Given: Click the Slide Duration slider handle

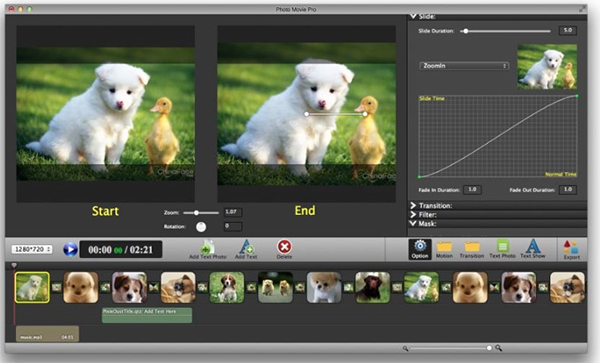Looking at the screenshot, I should 466,31.
